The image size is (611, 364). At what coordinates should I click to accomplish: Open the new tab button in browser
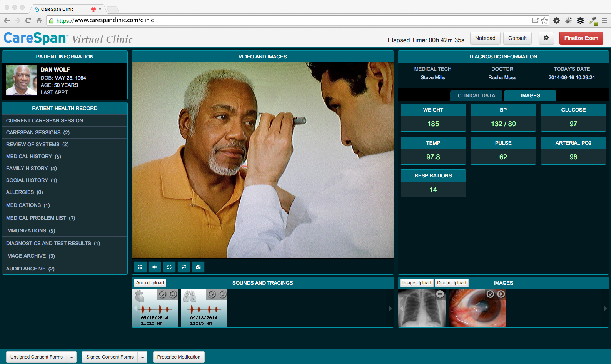click(x=113, y=9)
